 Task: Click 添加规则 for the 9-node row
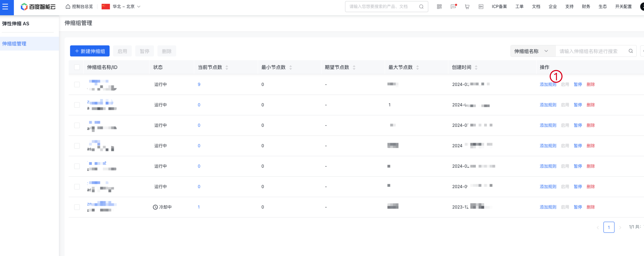tap(548, 85)
